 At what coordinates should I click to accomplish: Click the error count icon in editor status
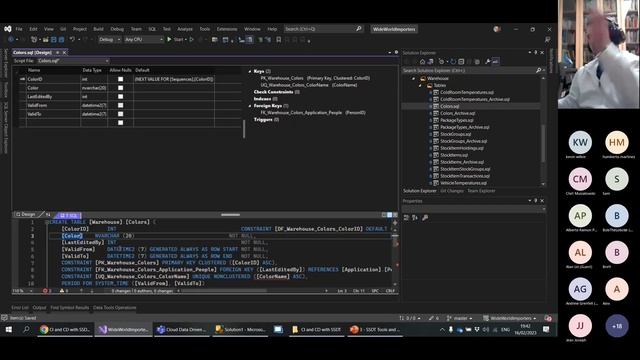point(45,291)
